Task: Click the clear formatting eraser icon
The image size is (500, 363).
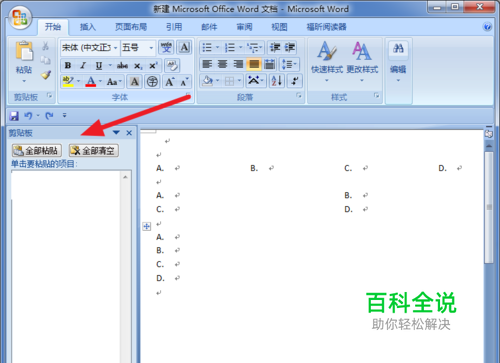Action: tap(172, 66)
